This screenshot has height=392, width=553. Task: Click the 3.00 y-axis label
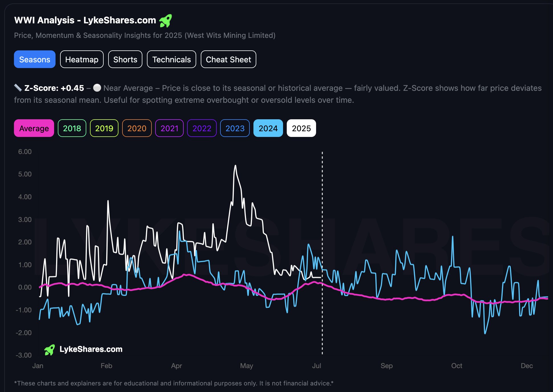25,219
